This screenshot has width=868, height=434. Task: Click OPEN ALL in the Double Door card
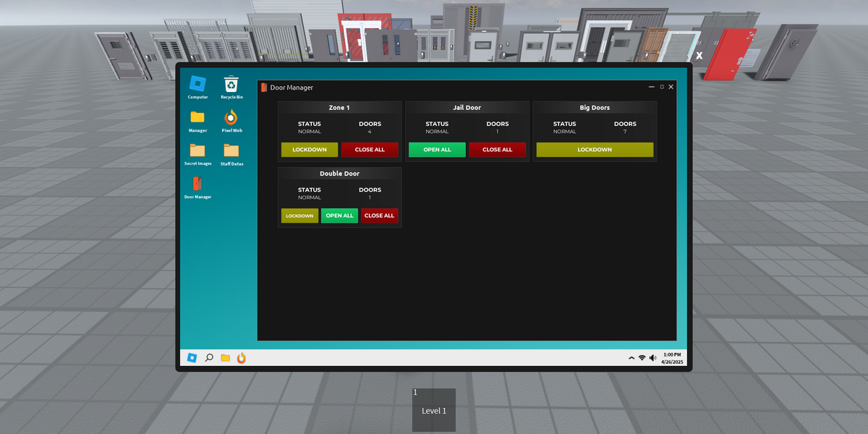pos(339,216)
